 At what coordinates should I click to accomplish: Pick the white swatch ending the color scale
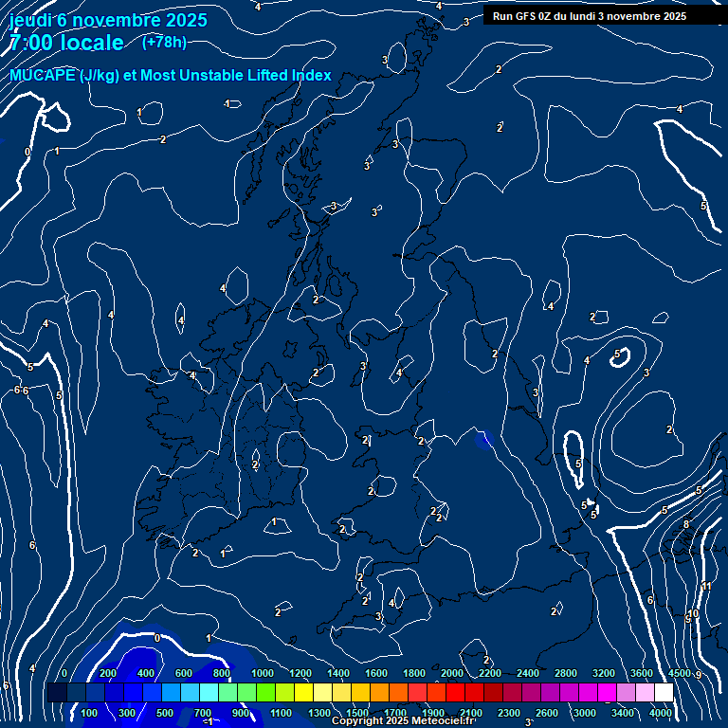(664, 693)
